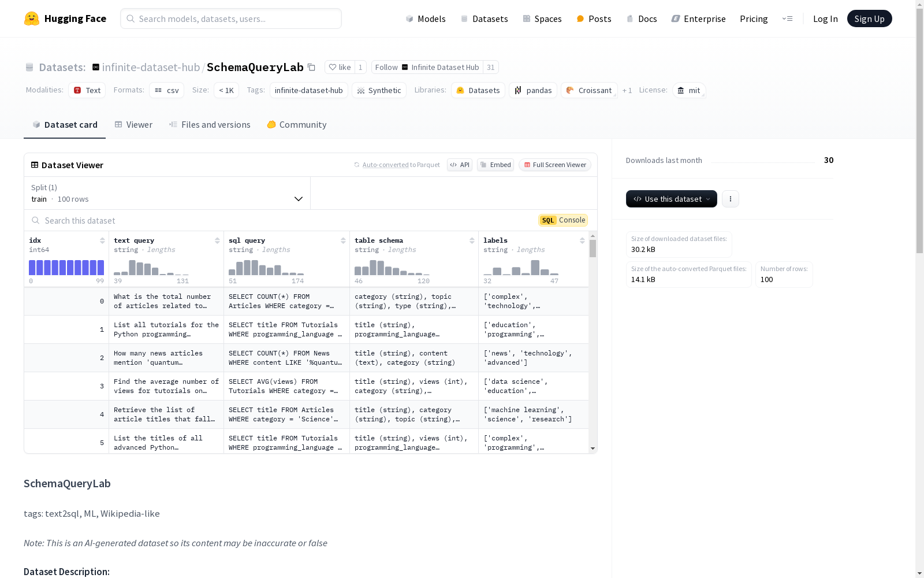Click the csv format tag
The width and height of the screenshot is (924, 578).
click(x=167, y=90)
